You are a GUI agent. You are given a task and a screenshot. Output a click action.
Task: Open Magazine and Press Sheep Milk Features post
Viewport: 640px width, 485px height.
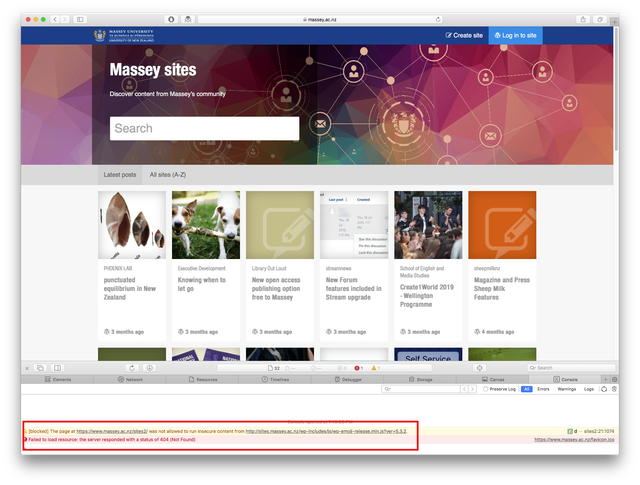502,289
